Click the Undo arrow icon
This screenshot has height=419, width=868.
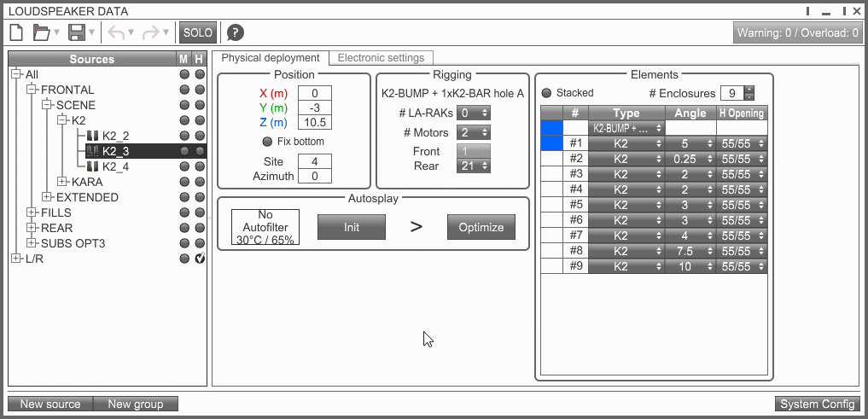[x=117, y=32]
